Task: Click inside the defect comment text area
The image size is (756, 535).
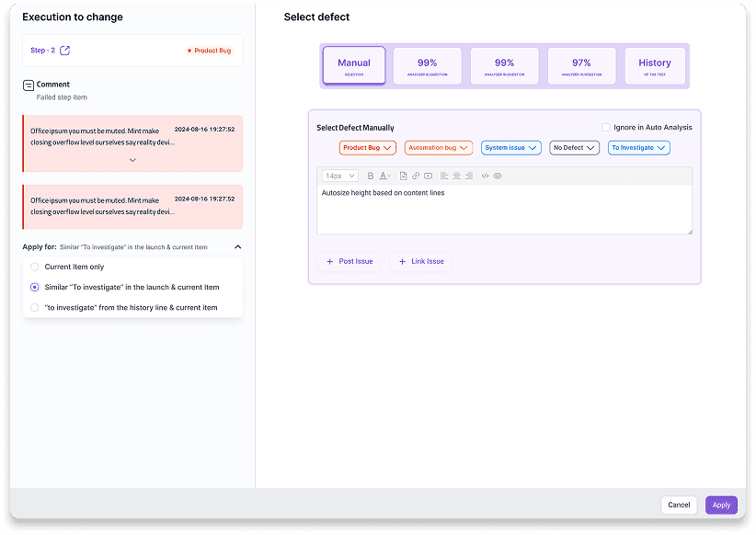Action: 504,211
